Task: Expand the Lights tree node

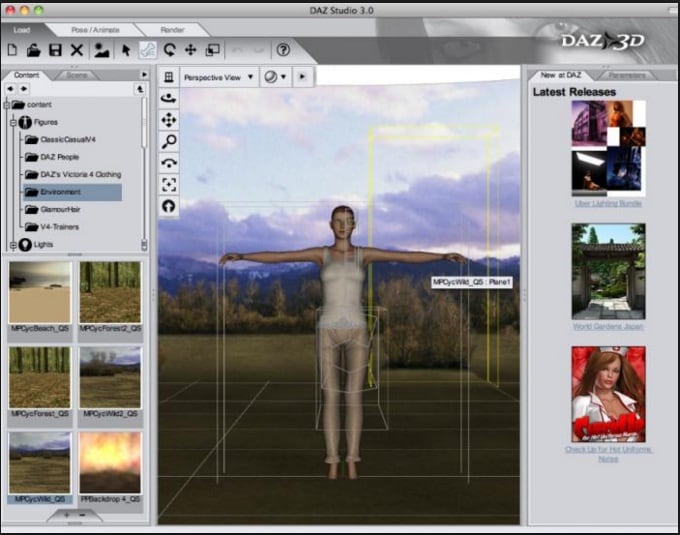Action: point(13,245)
